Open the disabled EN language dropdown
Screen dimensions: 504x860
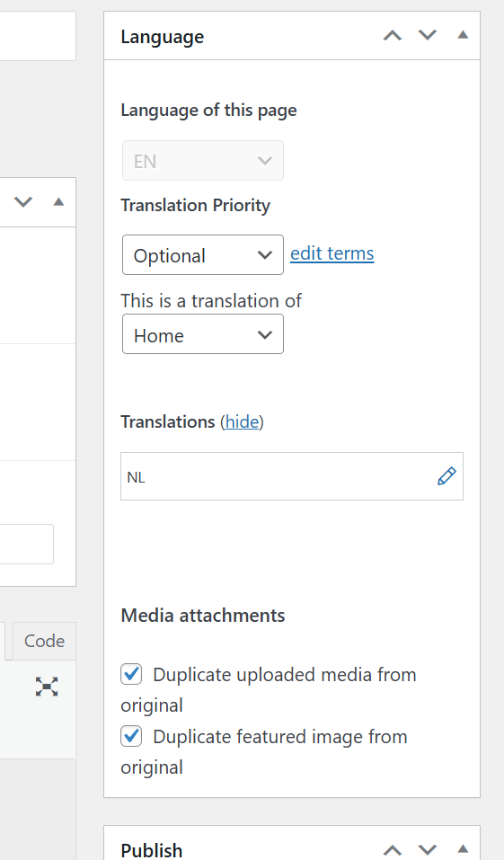[x=203, y=160]
